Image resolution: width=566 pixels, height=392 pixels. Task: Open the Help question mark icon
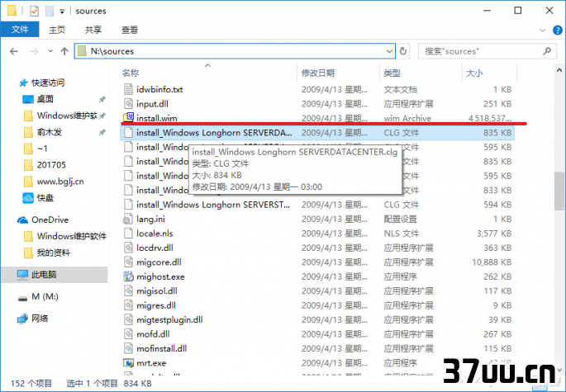pos(558,30)
